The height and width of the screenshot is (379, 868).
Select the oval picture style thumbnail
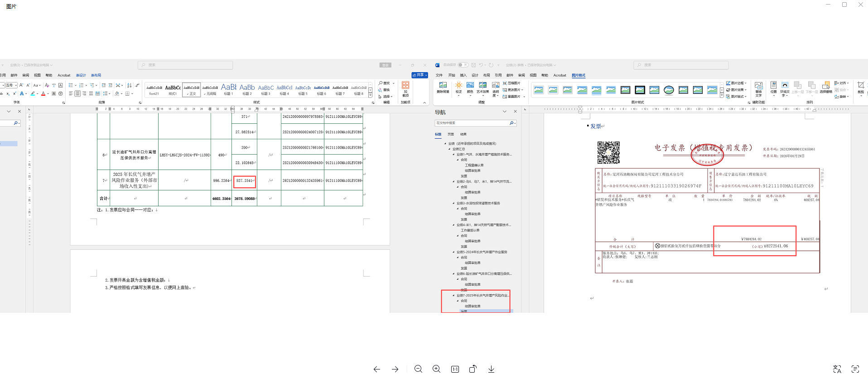coord(669,90)
